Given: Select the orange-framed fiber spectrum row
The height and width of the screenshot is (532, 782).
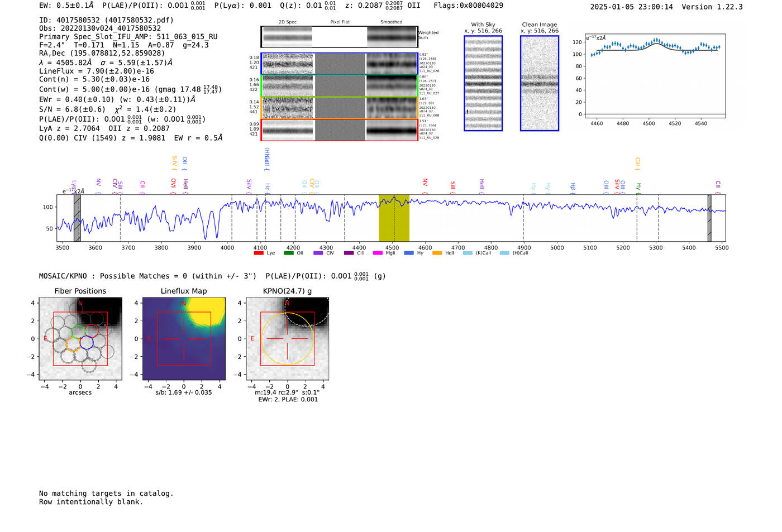Looking at the screenshot, I should click(x=339, y=108).
